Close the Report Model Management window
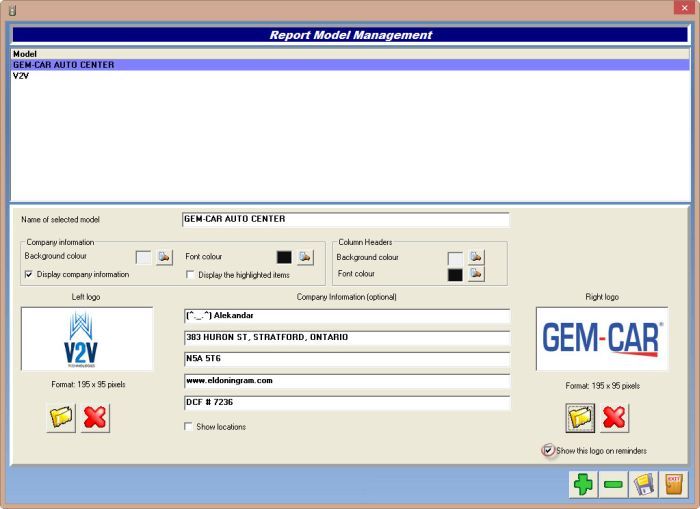Image resolution: width=700 pixels, height=509 pixels. (x=684, y=8)
